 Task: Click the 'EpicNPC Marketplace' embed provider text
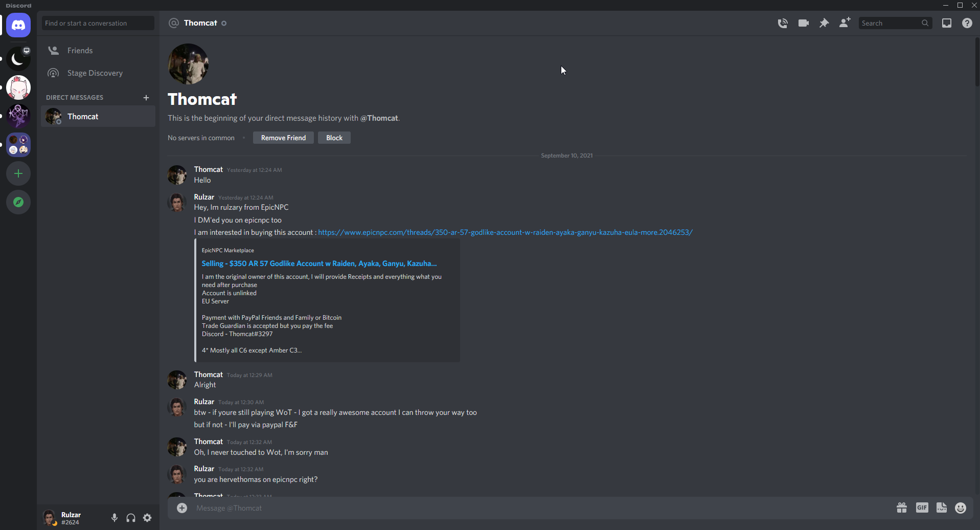(227, 250)
